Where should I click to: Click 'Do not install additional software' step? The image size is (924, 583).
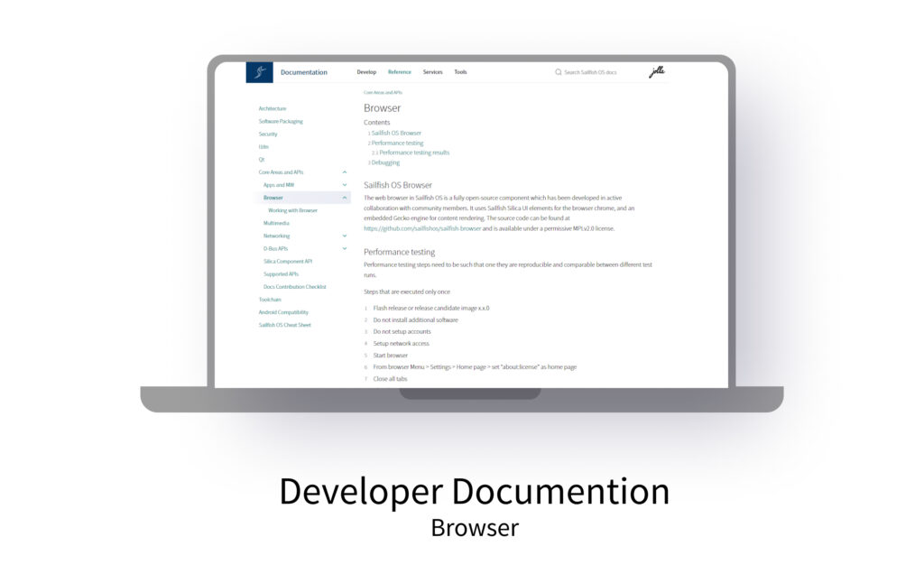click(x=415, y=320)
